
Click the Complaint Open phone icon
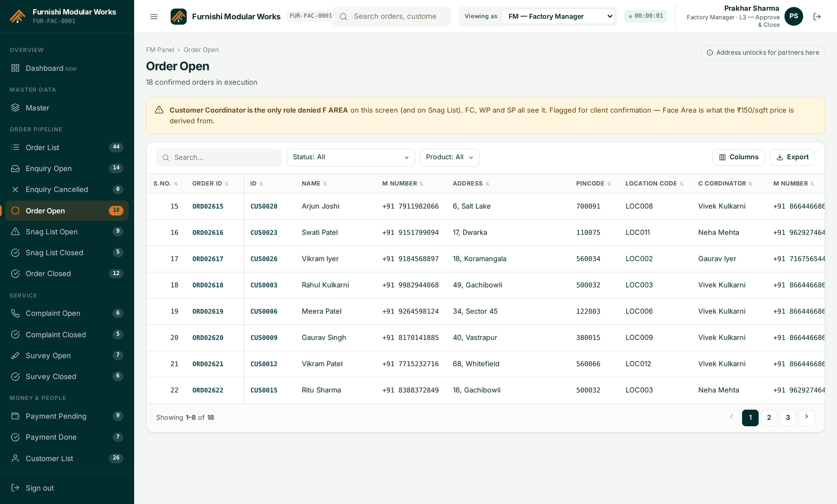(x=16, y=313)
